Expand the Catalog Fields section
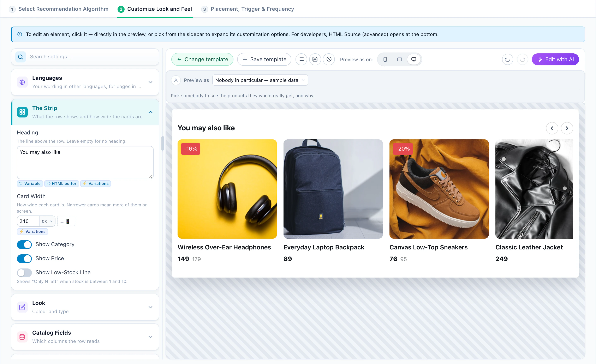The image size is (596, 364). point(150,337)
